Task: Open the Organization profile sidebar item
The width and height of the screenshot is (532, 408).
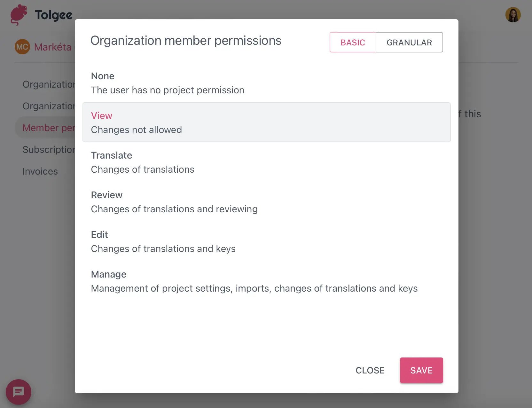Action: [49, 84]
